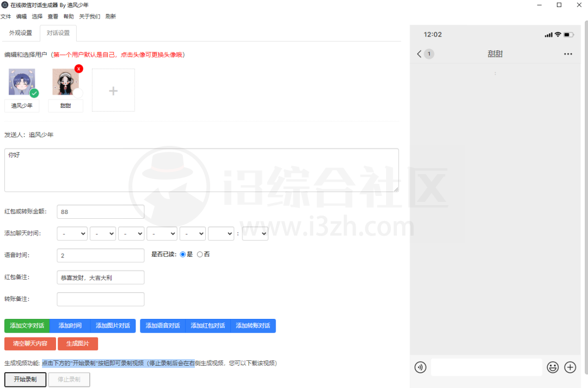588x388 pixels.
Task: Click the unread count badge 1
Action: point(429,54)
